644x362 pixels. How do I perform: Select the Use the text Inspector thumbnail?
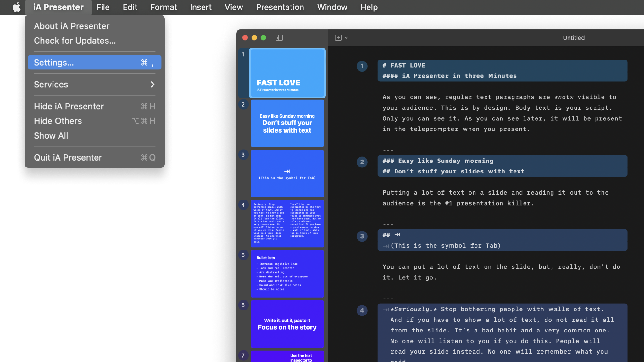click(x=287, y=356)
